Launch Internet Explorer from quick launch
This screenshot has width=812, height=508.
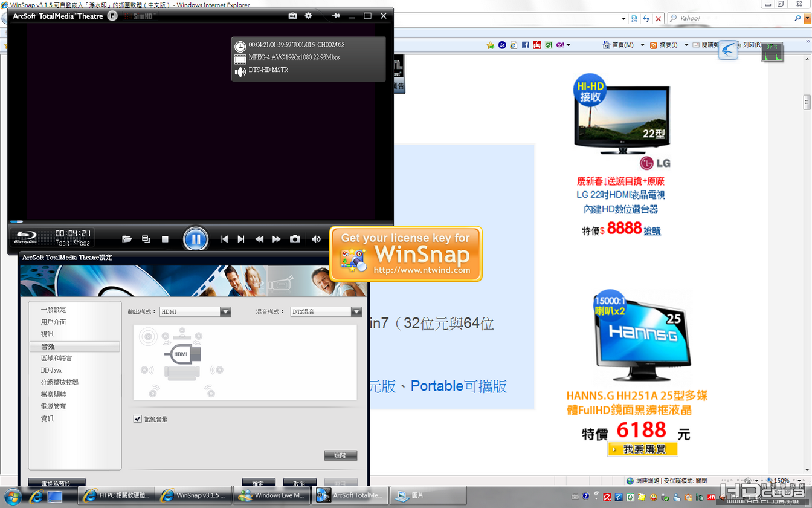(36, 497)
